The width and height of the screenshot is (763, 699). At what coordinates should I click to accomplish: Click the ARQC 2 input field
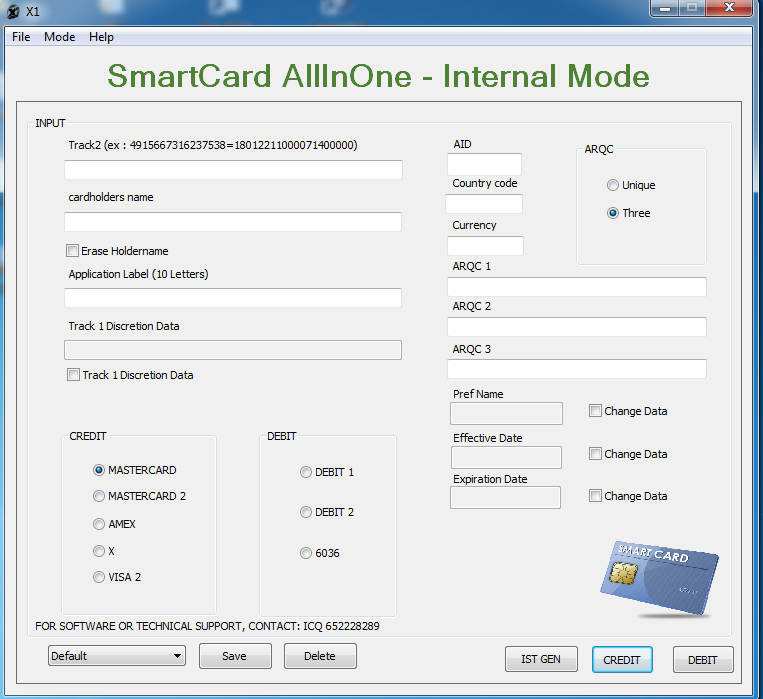coord(577,327)
